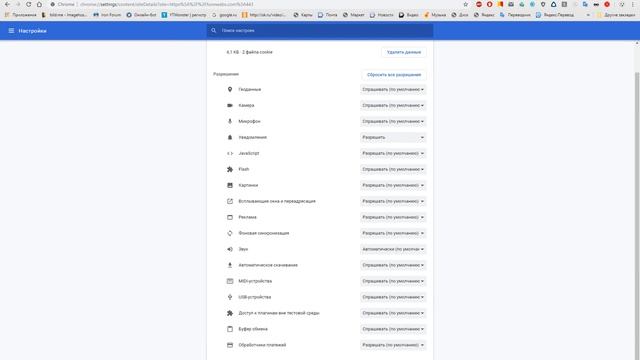The width and height of the screenshot is (640, 360).
Task: Open the Автоматическое скачивание dropdown
Action: click(393, 265)
